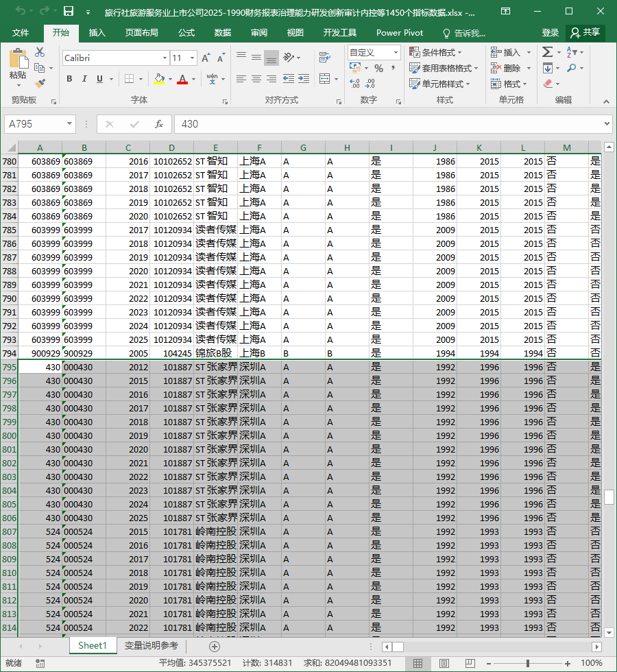The width and height of the screenshot is (617, 672).
Task: Switch to Page Layout view in the status bar
Action: point(444,664)
